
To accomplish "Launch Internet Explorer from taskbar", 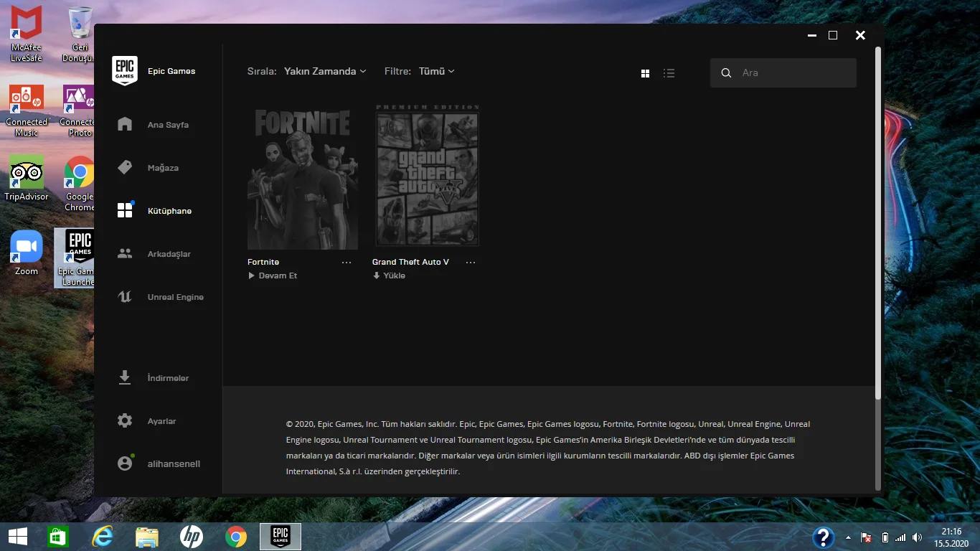I will 103,537.
